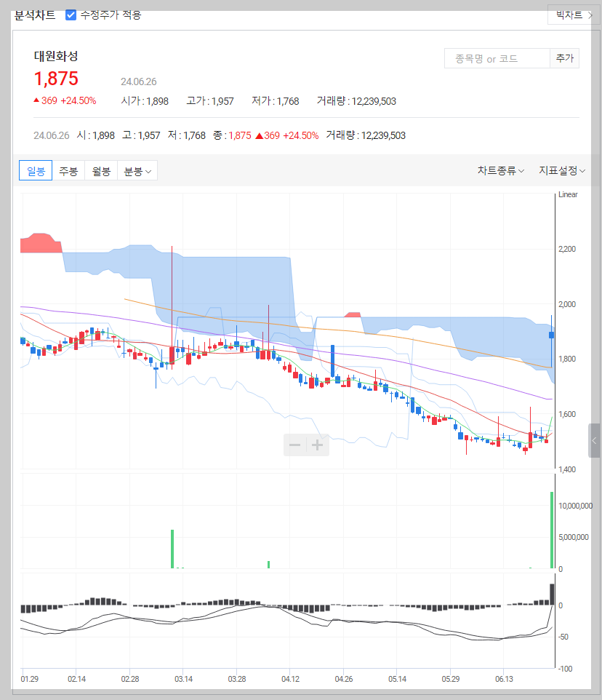Click the 거래량 volume bar on 06.26
The height and width of the screenshot is (700, 602).
(x=552, y=530)
